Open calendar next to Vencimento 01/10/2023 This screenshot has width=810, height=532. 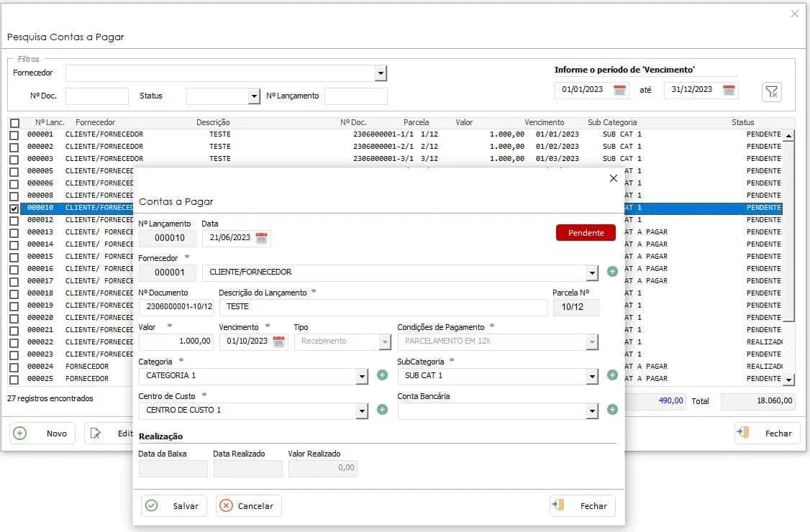(278, 341)
